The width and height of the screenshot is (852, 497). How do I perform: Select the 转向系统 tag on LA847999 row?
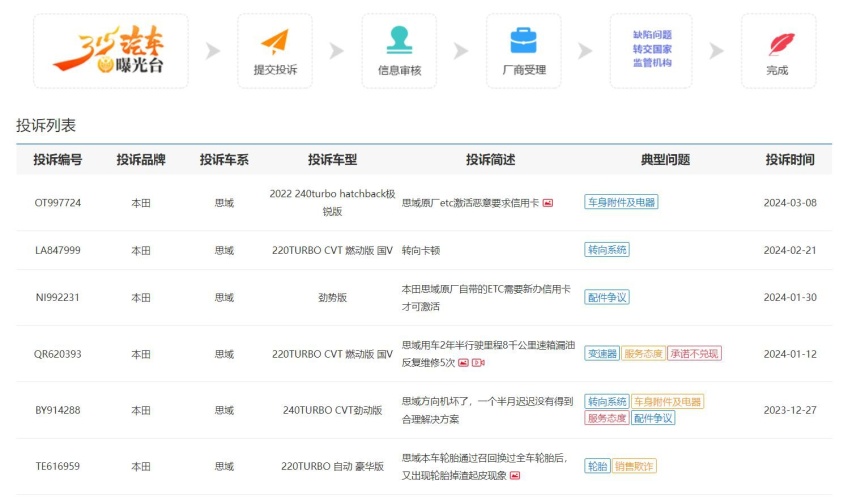pos(607,250)
